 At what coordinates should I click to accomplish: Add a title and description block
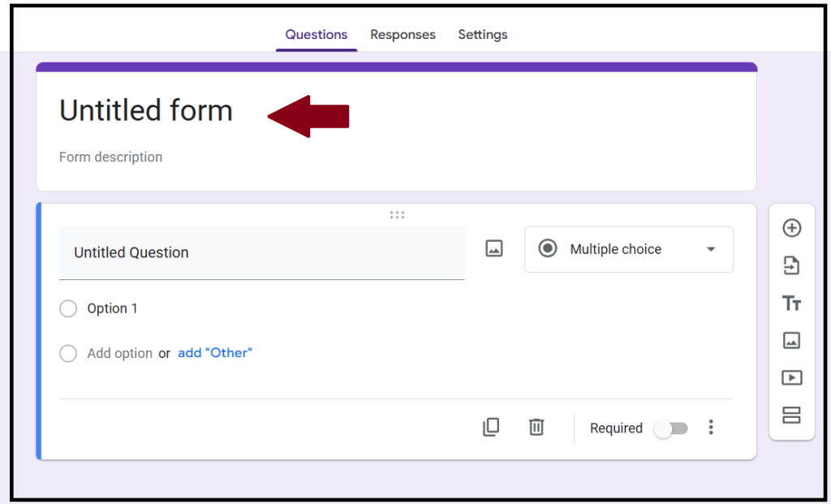pyautogui.click(x=791, y=304)
